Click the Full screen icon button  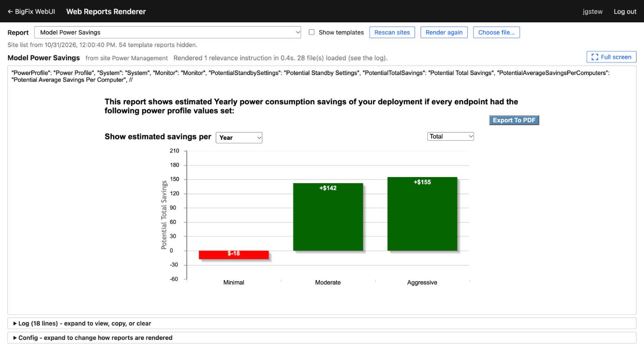click(611, 57)
